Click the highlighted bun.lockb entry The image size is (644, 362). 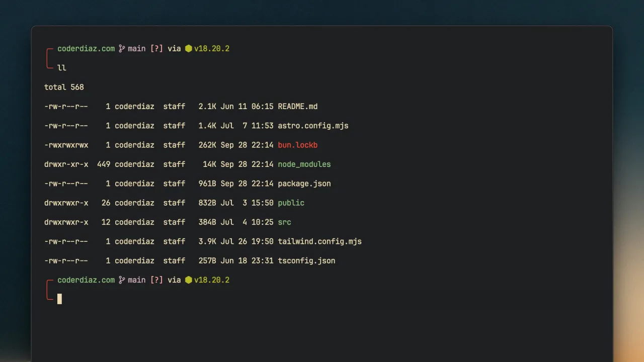click(x=297, y=145)
